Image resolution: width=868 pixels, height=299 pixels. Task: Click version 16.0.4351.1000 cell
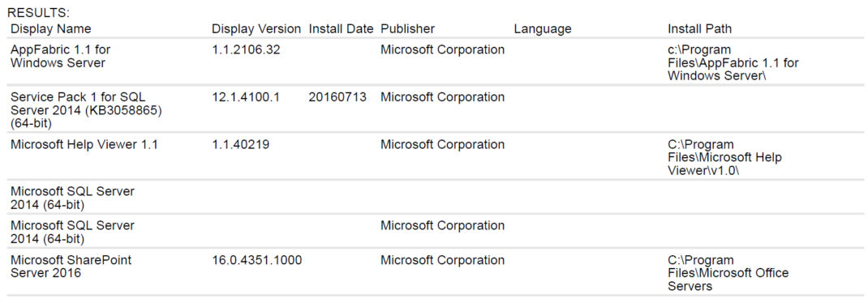click(x=257, y=260)
